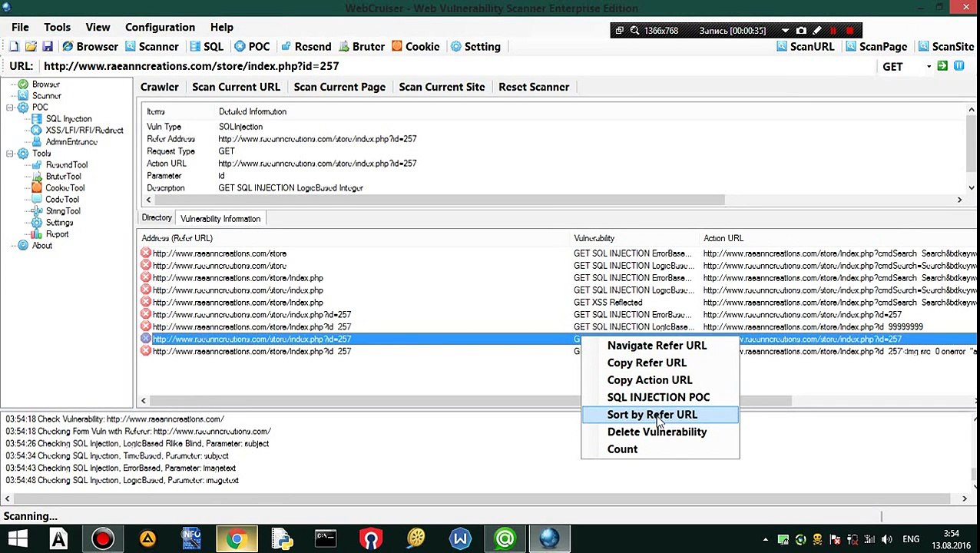
Task: Click the green Go arrow icon
Action: [942, 67]
